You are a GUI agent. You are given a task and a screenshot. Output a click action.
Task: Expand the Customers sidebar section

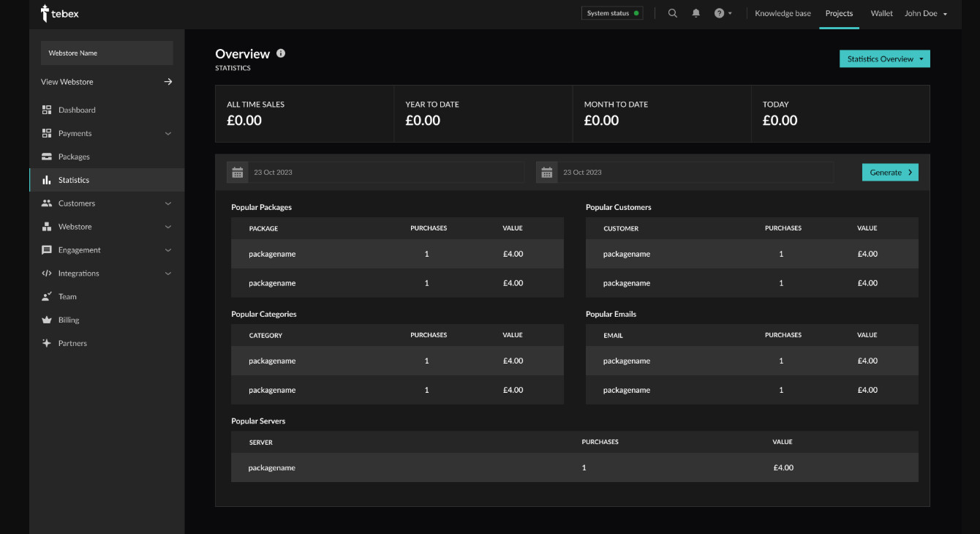pyautogui.click(x=106, y=203)
